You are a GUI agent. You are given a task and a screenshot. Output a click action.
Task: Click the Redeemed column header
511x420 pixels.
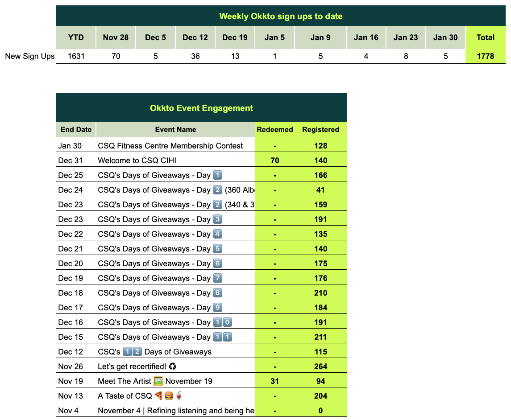pyautogui.click(x=275, y=130)
